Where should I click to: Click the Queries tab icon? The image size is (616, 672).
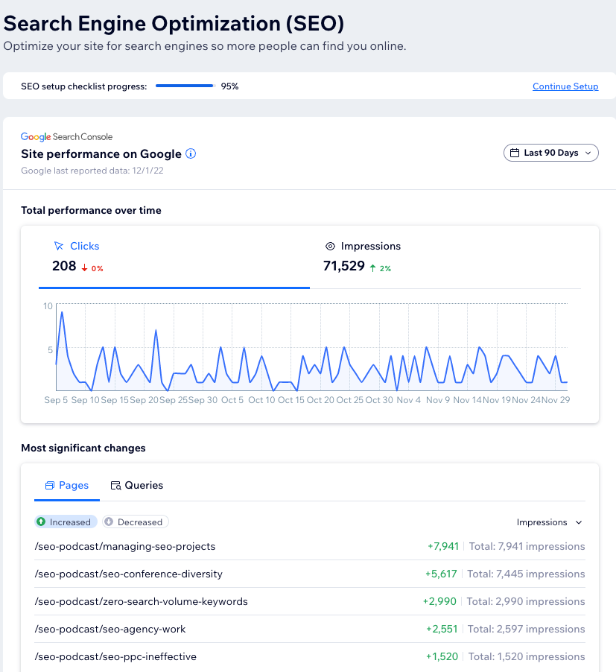tap(115, 486)
